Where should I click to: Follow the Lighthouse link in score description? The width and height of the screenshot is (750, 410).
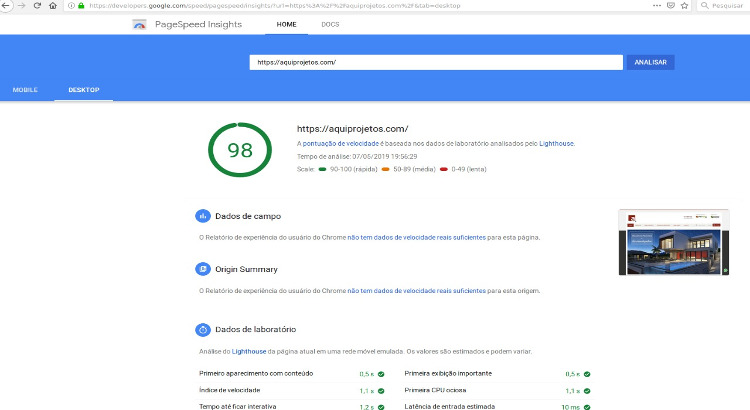(556, 144)
